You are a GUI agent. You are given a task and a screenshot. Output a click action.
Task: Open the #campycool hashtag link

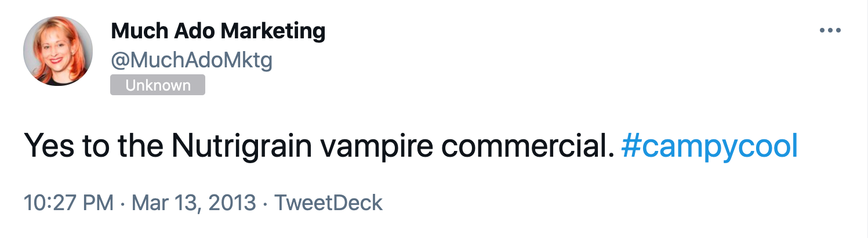click(x=709, y=146)
